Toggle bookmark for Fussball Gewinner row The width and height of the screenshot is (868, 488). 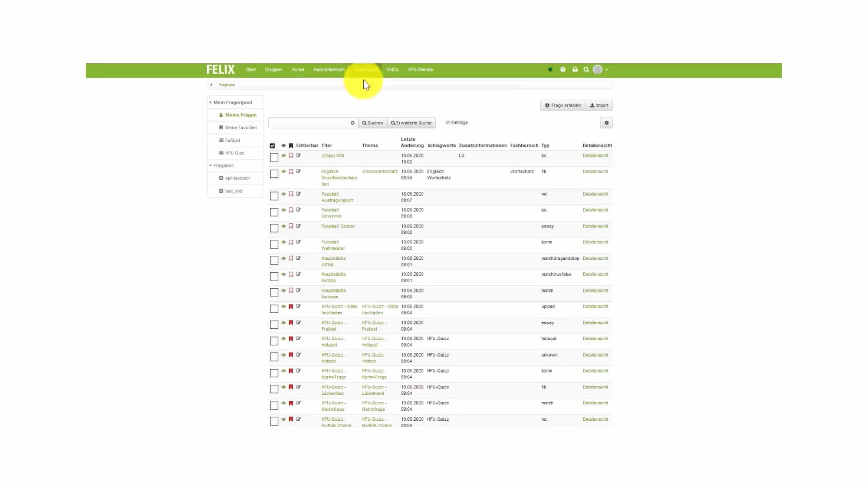pyautogui.click(x=291, y=210)
